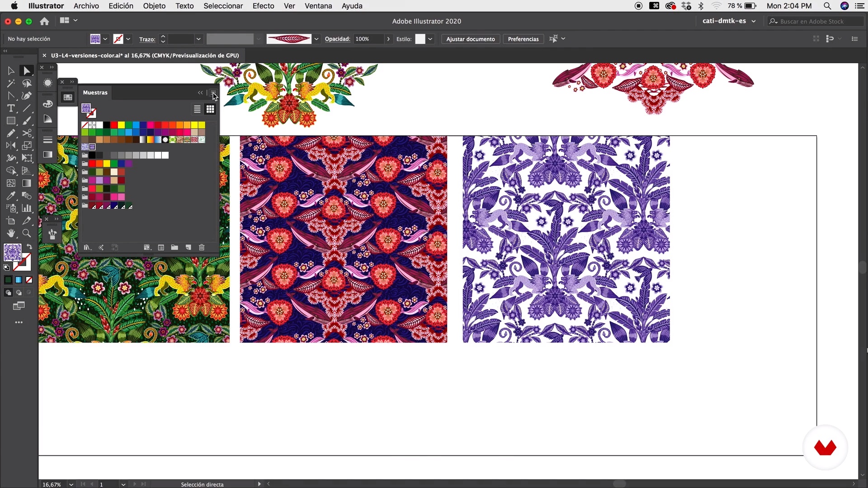Select the Mesh tool
The height and width of the screenshot is (488, 868).
pos(11,183)
